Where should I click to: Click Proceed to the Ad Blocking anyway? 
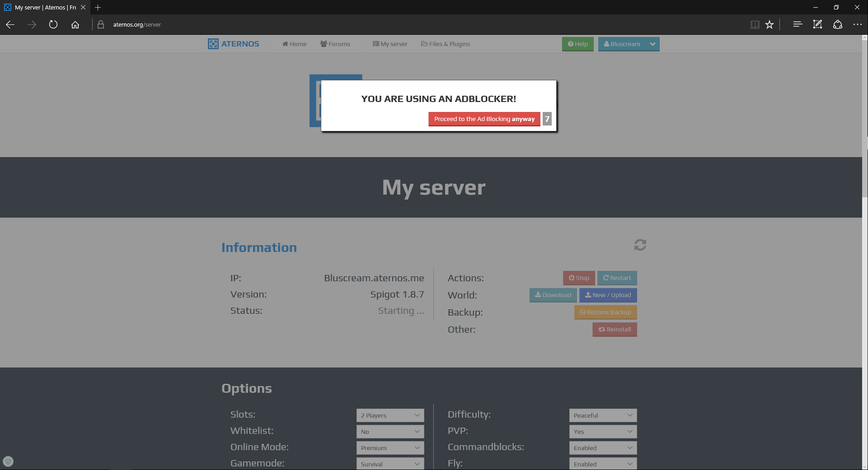484,119
